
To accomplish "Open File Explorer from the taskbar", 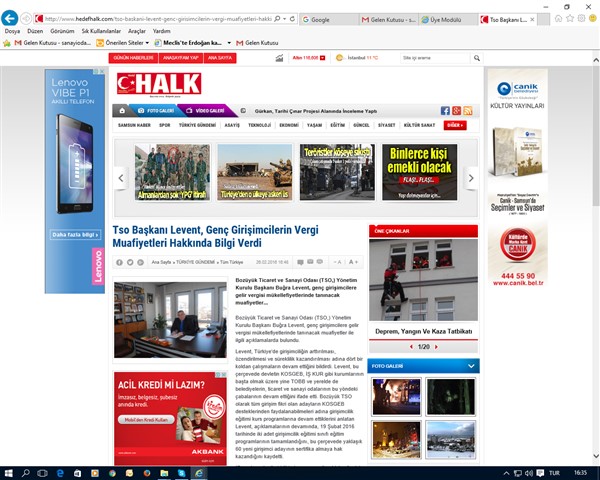I will pyautogui.click(x=164, y=473).
